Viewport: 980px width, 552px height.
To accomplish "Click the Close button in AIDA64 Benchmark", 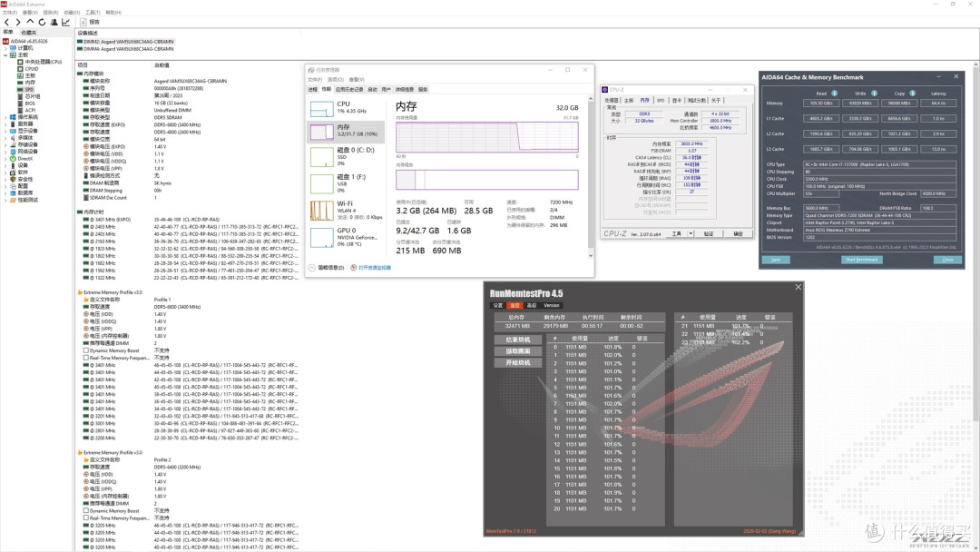I will [x=947, y=260].
